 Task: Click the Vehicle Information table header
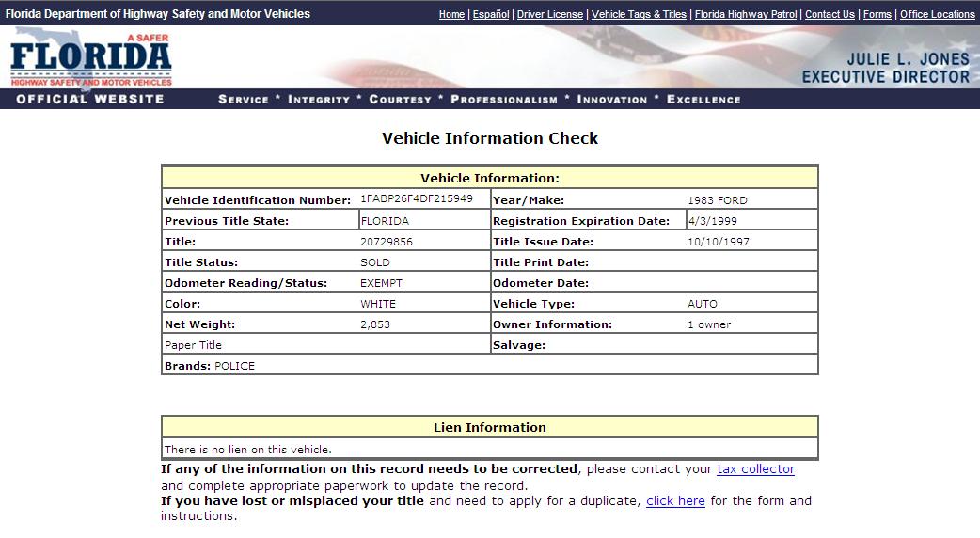tap(490, 178)
